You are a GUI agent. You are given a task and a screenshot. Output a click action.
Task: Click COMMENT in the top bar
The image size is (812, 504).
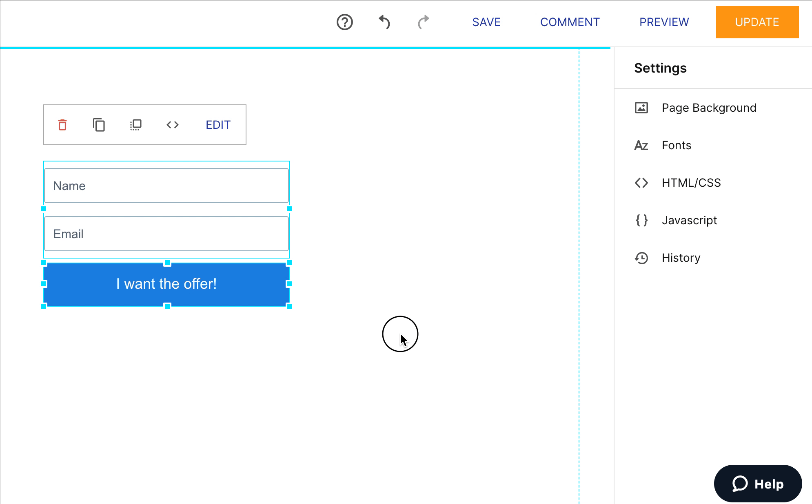tap(570, 22)
